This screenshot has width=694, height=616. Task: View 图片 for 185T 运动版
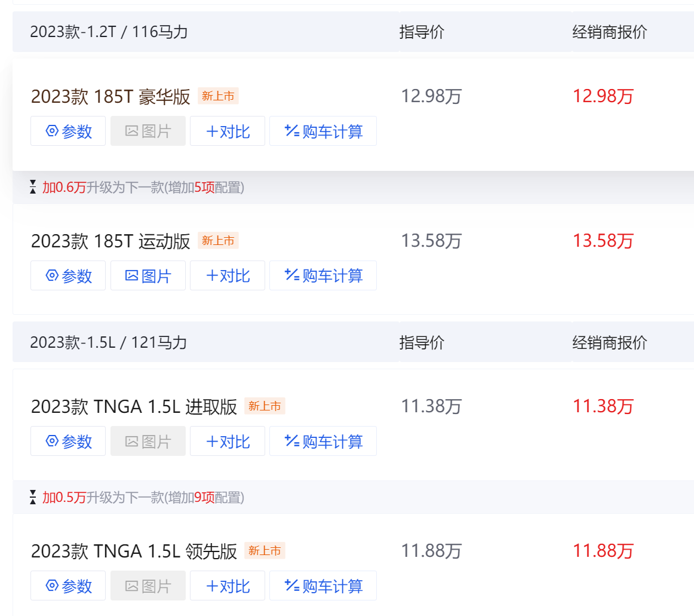[148, 275]
